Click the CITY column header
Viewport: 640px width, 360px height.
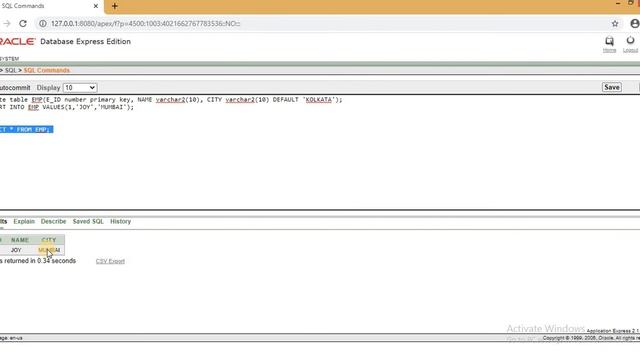point(49,240)
